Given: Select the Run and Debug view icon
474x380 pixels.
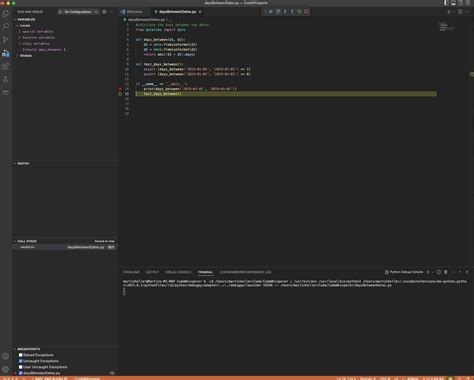Looking at the screenshot, I should (x=5, y=53).
